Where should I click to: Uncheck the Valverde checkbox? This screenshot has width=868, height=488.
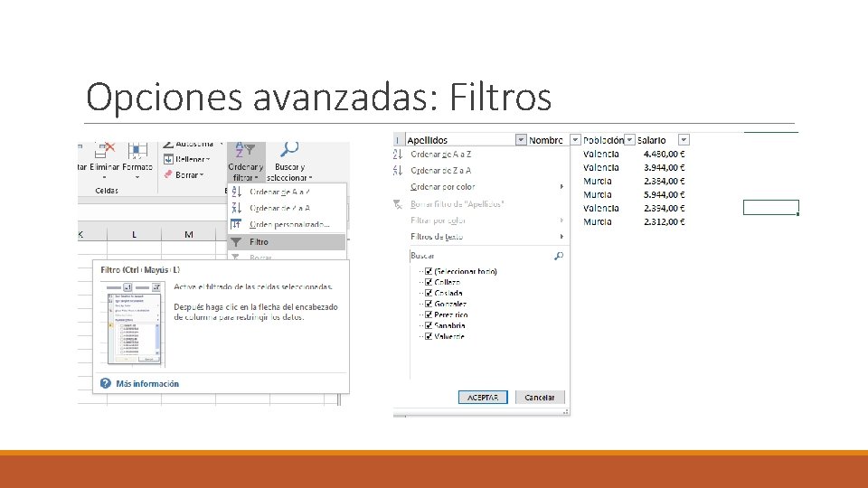[x=429, y=336]
